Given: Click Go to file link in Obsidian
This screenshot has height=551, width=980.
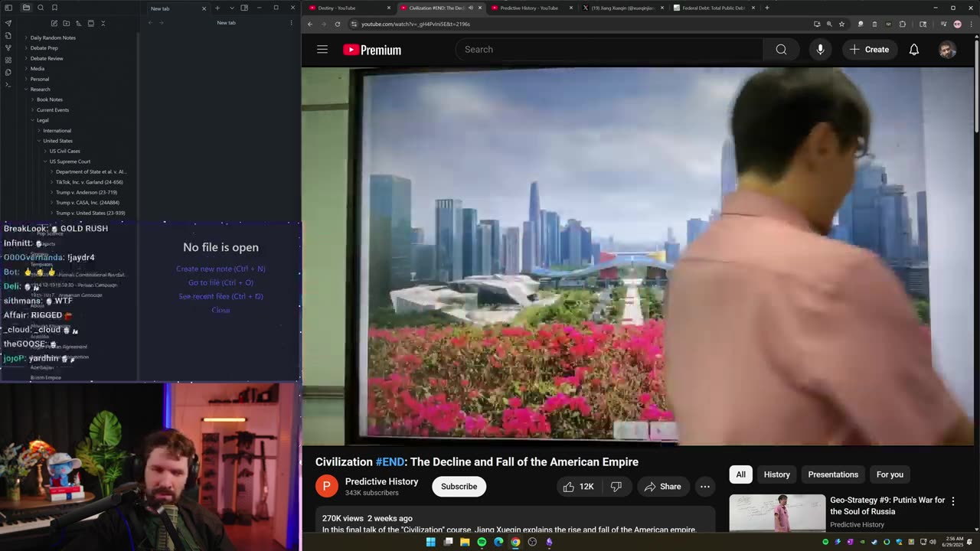Looking at the screenshot, I should click(x=220, y=282).
